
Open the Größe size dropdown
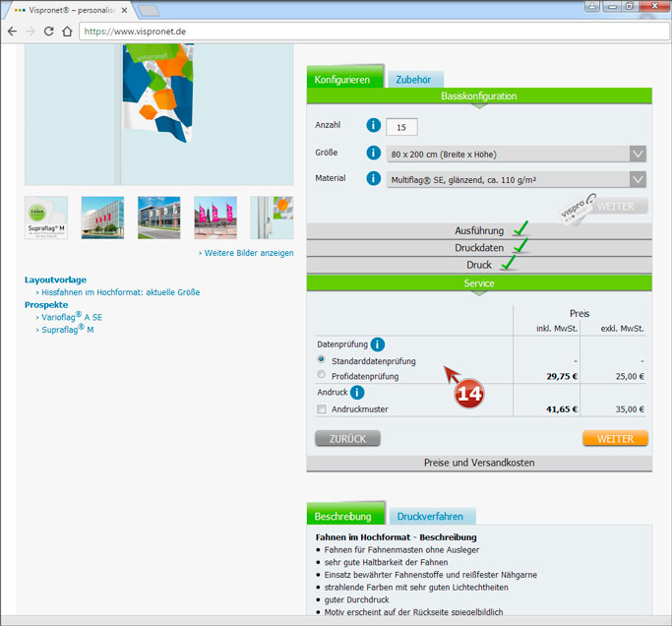pyautogui.click(x=516, y=154)
